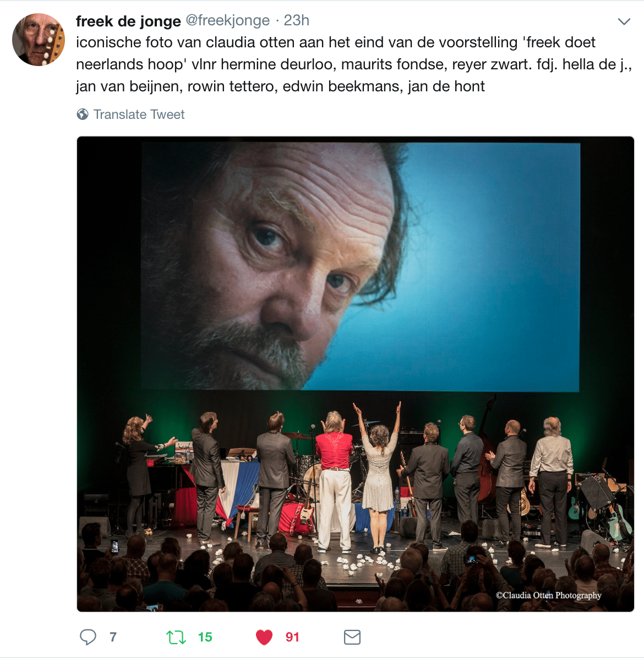This screenshot has height=658, width=644.
Task: Click the like count showing 91
Action: pyautogui.click(x=292, y=637)
